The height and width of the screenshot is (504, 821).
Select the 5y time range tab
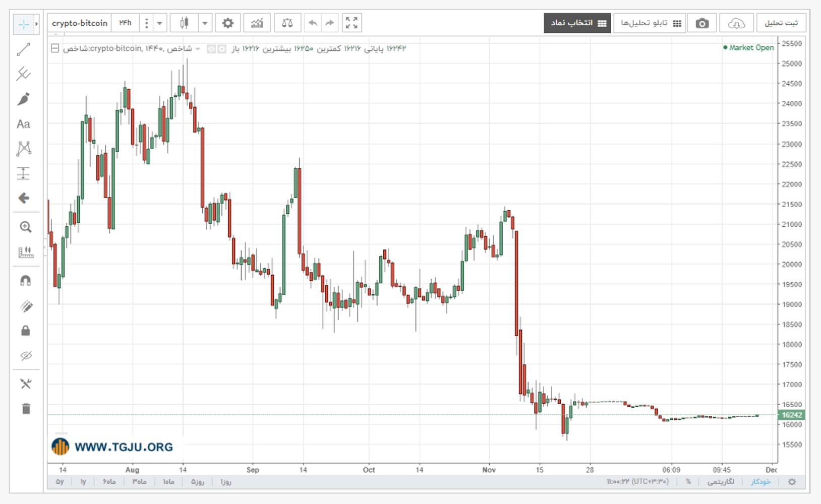pos(60,482)
